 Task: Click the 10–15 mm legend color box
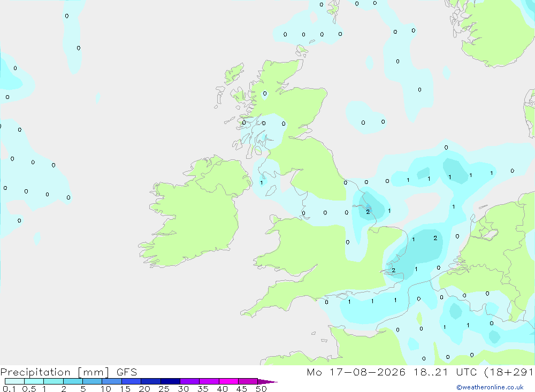tap(112, 381)
